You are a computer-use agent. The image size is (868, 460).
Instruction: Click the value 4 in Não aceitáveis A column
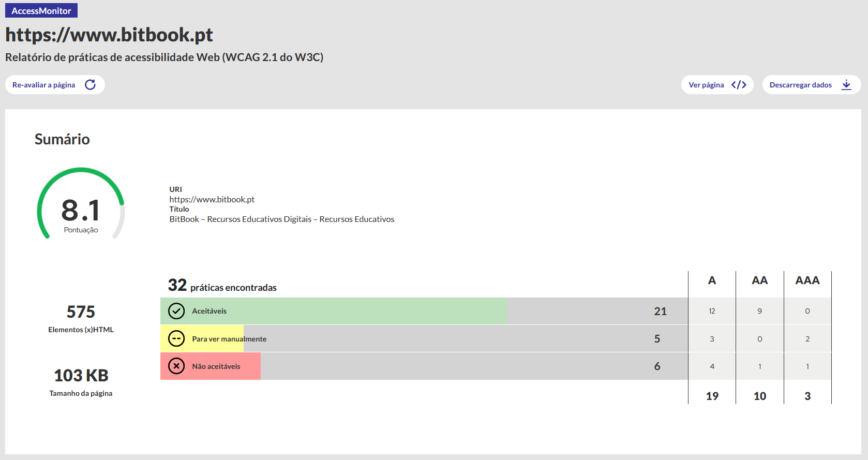pyautogui.click(x=712, y=366)
